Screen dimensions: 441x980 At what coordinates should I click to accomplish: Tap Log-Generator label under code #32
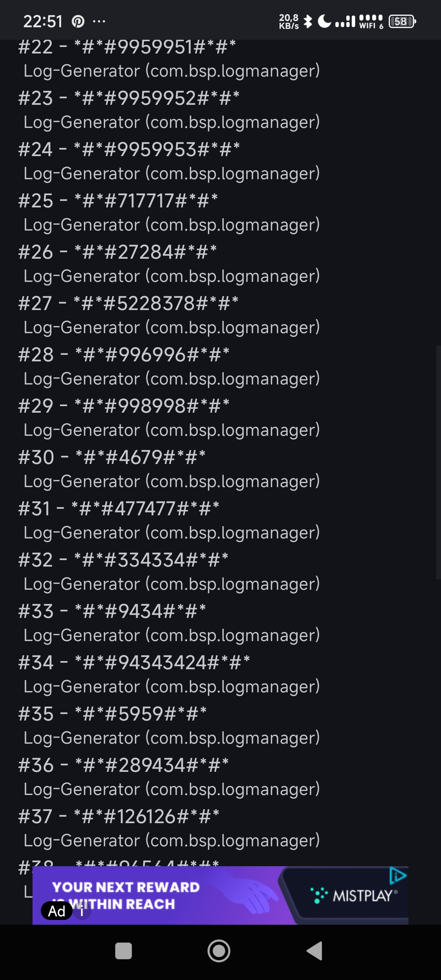(171, 584)
